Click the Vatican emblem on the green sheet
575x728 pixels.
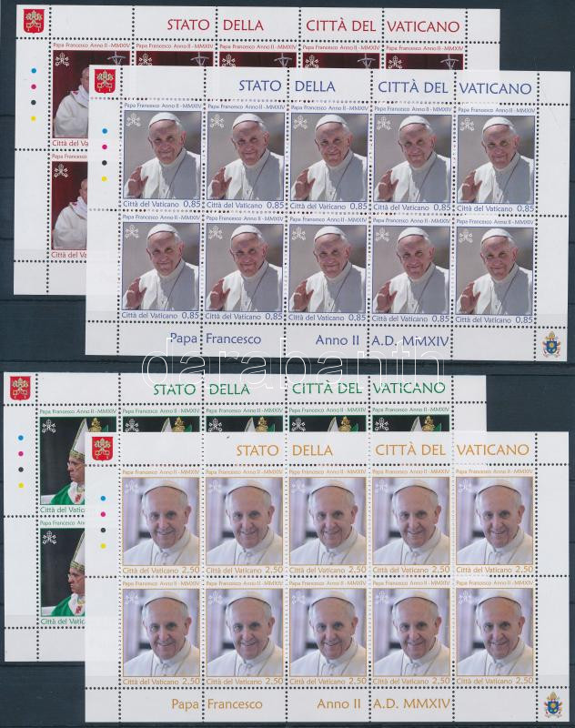(20, 389)
